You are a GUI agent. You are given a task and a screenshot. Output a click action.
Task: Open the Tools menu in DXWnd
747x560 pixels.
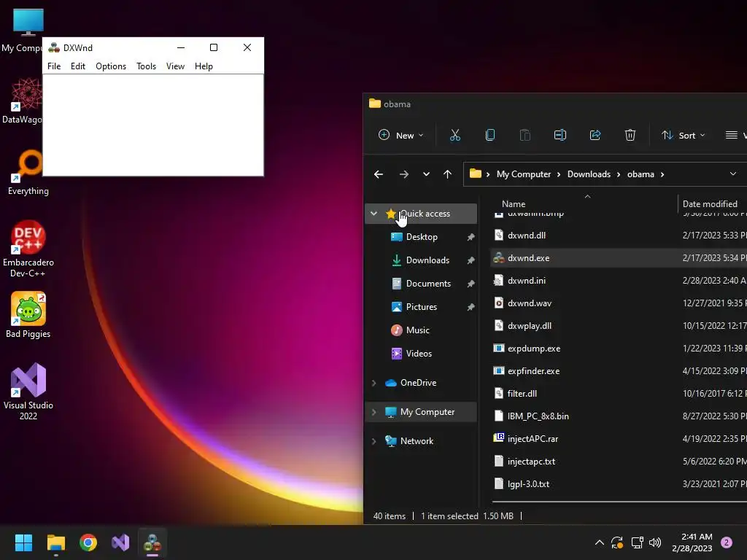pyautogui.click(x=146, y=66)
